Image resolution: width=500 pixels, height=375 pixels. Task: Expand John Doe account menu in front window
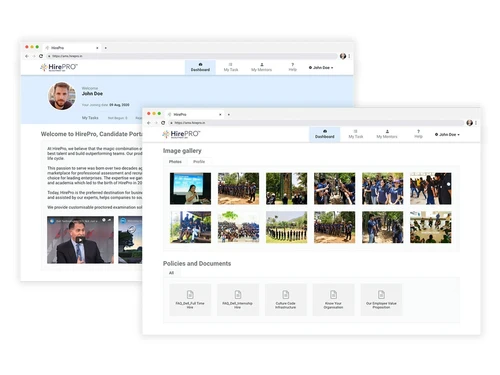(x=447, y=135)
